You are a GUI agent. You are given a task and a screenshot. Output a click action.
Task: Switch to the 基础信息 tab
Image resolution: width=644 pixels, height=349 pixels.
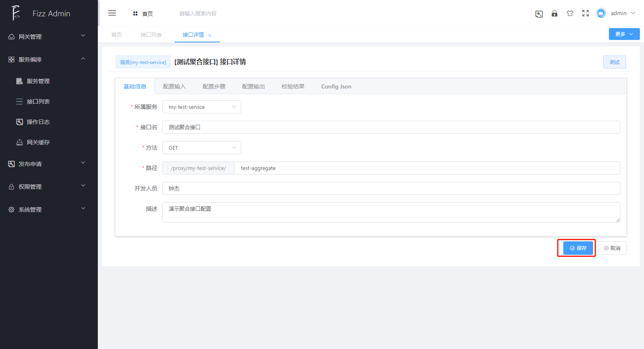(x=135, y=86)
